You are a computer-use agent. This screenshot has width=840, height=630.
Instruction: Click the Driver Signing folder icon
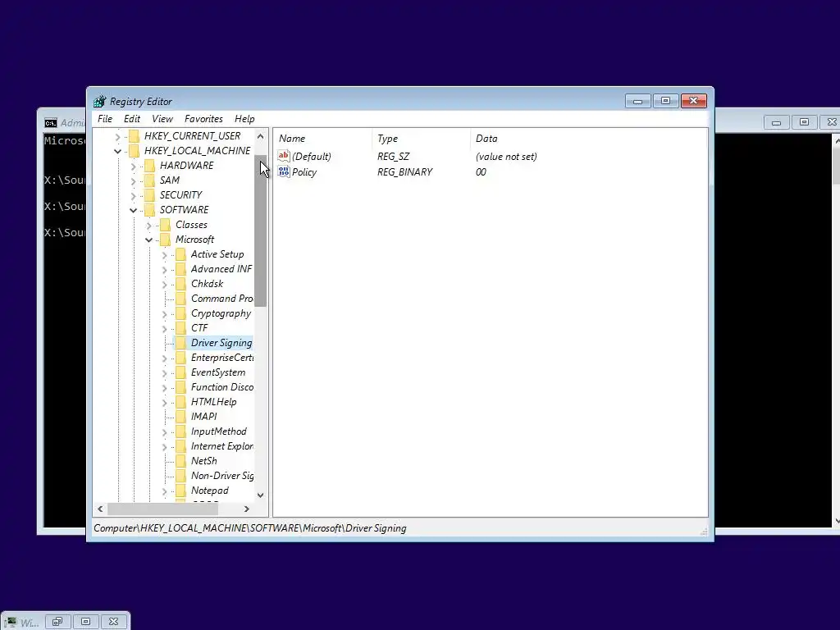[x=181, y=342]
